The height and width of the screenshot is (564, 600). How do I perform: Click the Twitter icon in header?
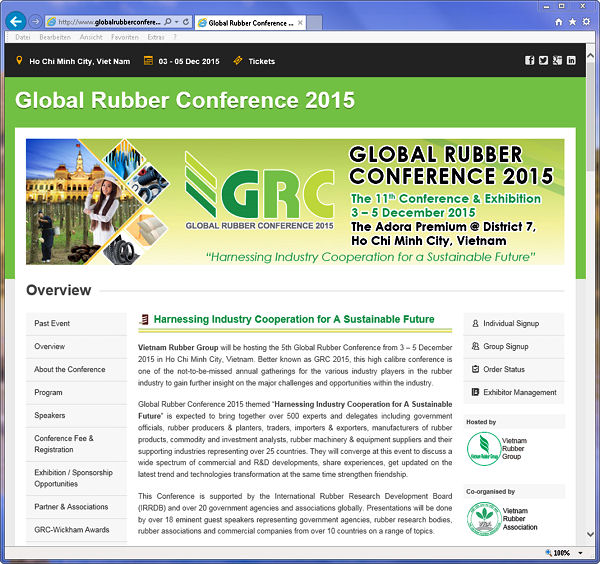tap(543, 60)
